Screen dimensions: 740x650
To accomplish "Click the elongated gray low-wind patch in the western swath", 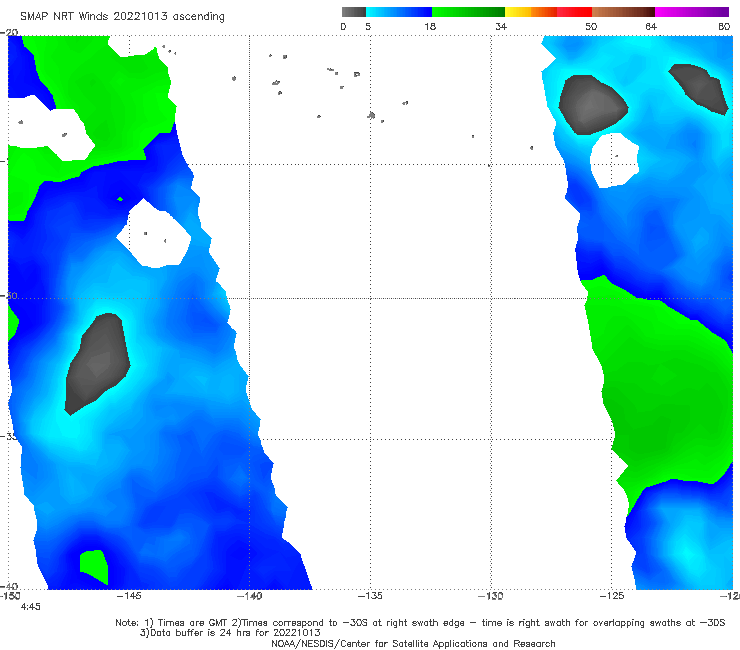I will pyautogui.click(x=97, y=364).
